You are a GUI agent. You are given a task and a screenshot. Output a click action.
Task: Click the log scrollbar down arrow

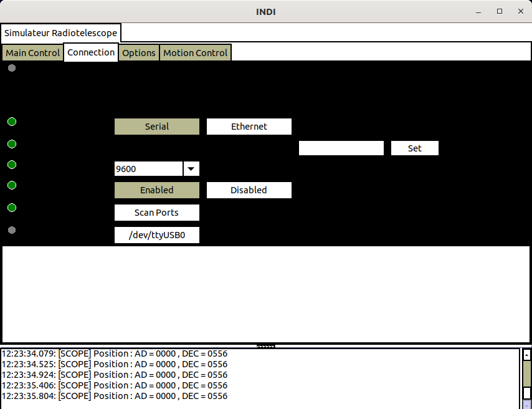[x=526, y=404]
